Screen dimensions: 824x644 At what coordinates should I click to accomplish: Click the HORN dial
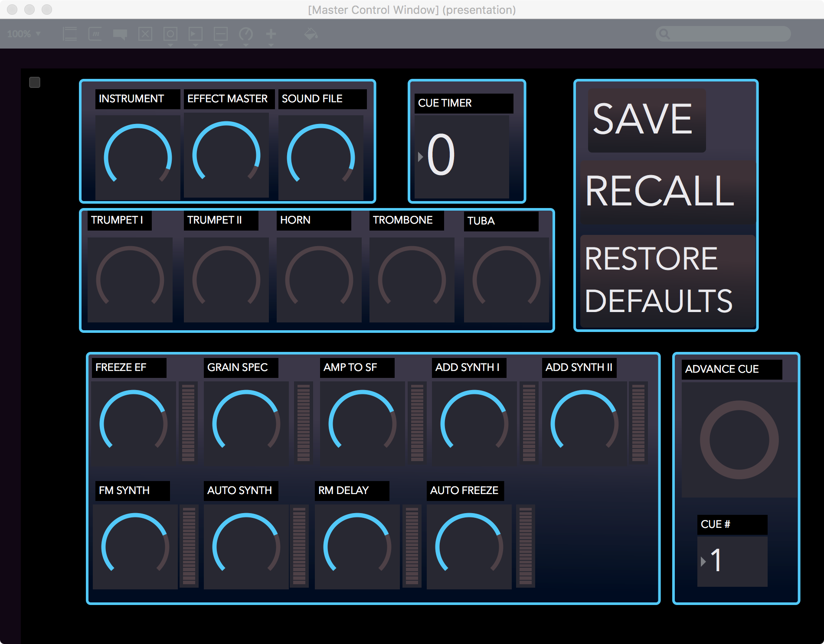point(319,280)
